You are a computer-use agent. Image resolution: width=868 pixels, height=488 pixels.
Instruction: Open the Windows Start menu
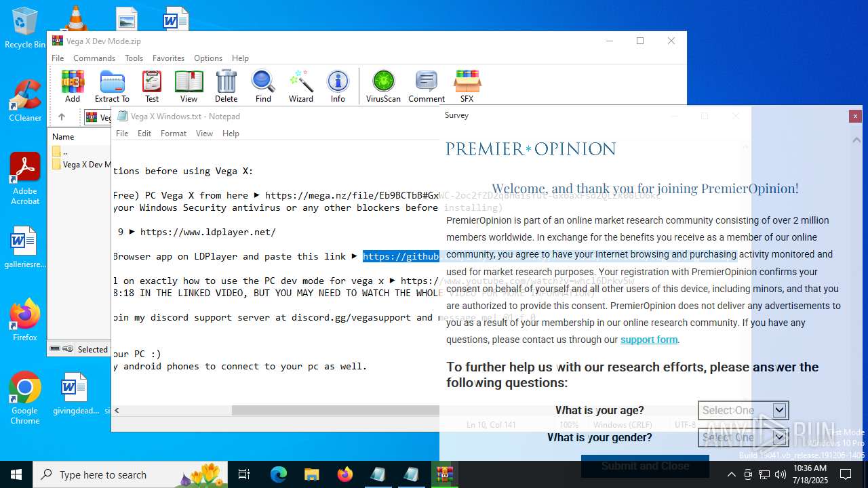tap(16, 474)
